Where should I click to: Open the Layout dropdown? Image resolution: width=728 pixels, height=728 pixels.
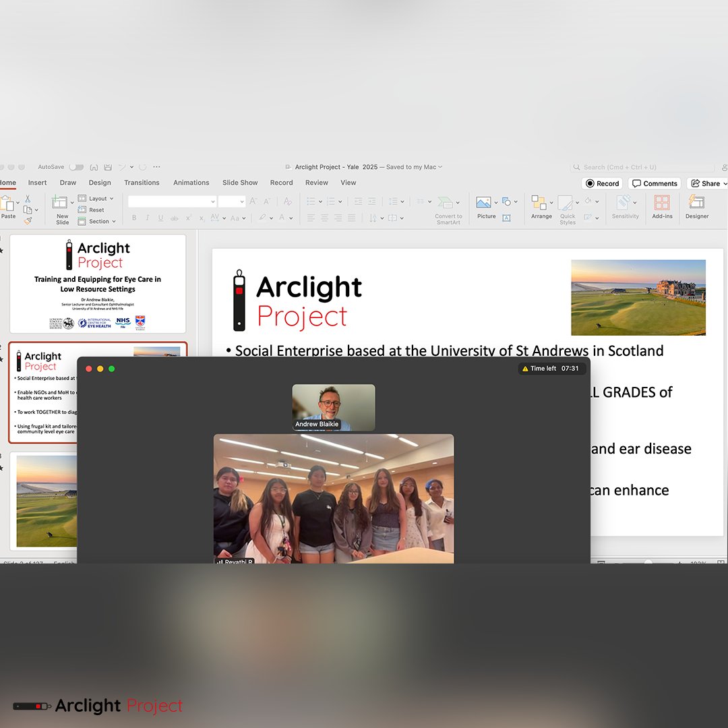(96, 199)
